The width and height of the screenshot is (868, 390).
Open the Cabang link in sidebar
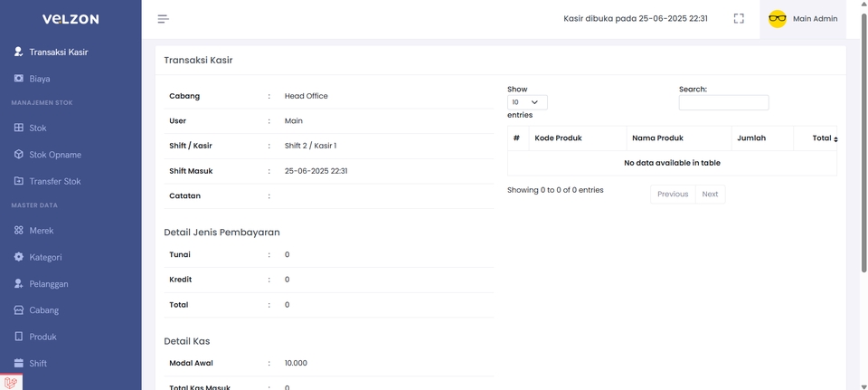43,310
